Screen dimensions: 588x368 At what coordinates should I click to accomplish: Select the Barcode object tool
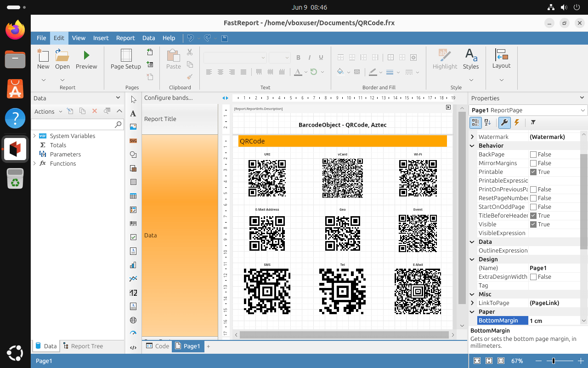click(x=134, y=224)
